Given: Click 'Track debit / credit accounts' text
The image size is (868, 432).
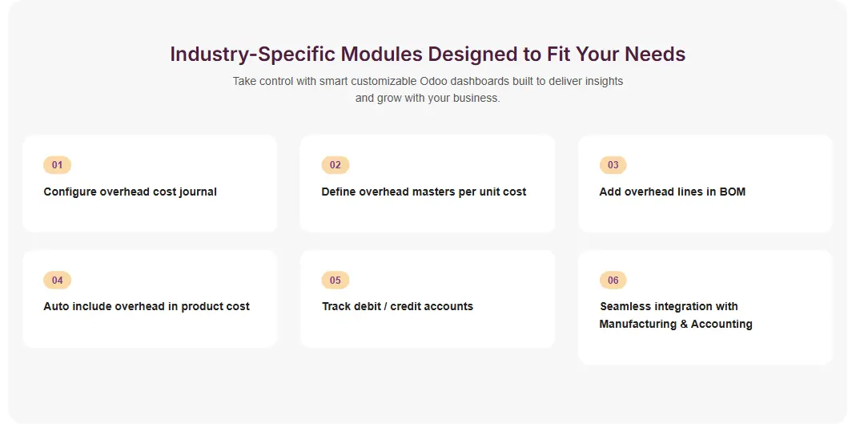Looking at the screenshot, I should (397, 306).
